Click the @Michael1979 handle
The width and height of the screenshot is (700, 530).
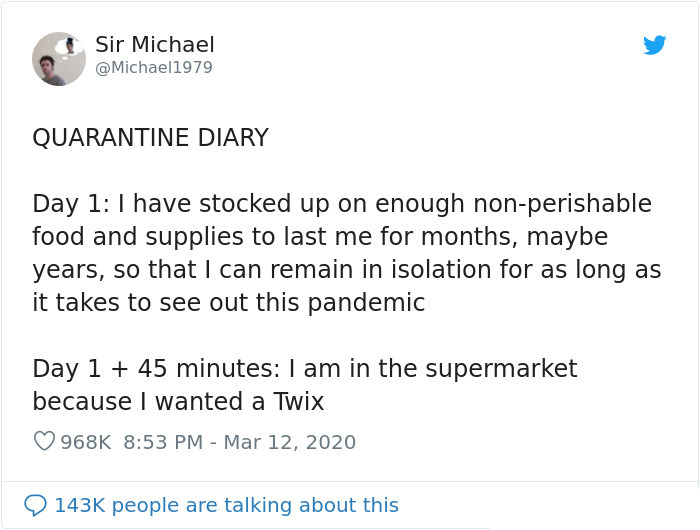coord(154,67)
